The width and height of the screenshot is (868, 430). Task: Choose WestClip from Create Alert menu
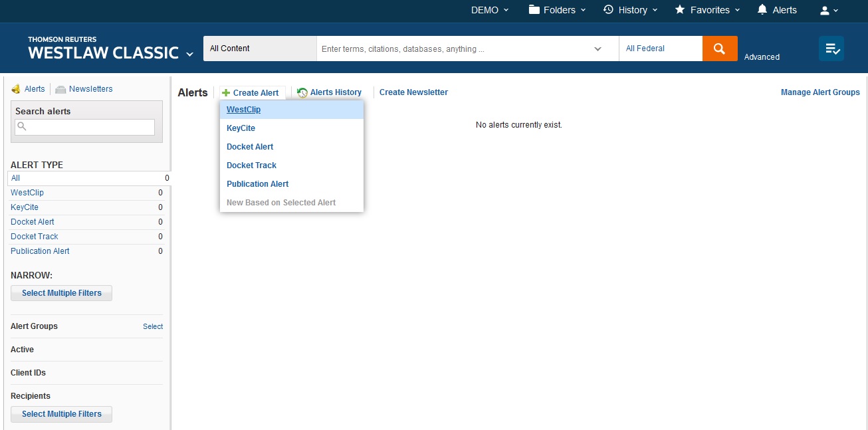click(x=243, y=110)
